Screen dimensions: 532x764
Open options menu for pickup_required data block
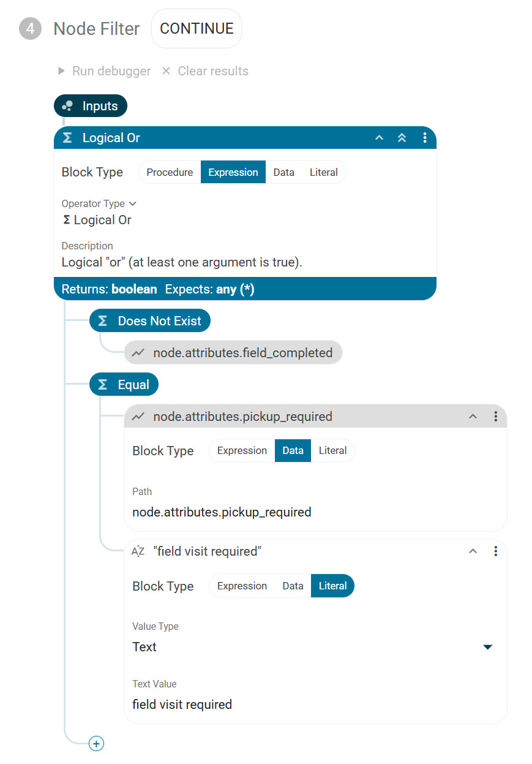(495, 417)
